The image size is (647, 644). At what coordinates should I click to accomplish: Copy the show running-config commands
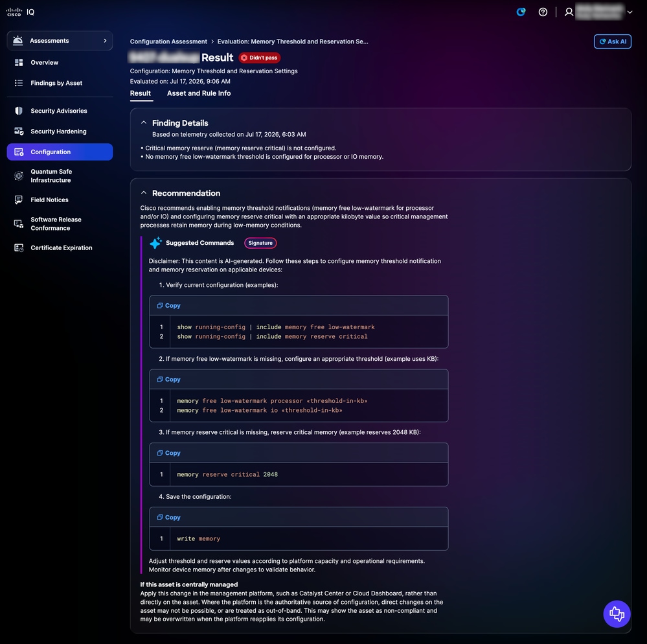point(169,306)
